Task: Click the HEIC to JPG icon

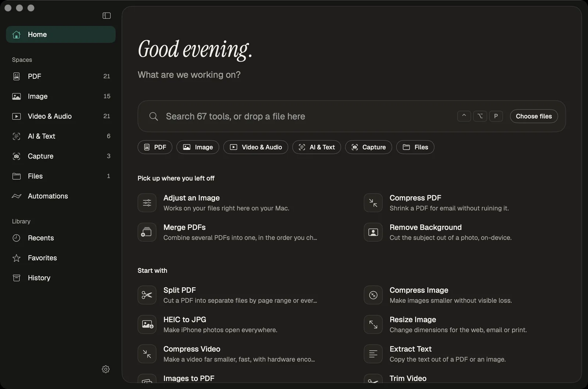Action: point(147,324)
